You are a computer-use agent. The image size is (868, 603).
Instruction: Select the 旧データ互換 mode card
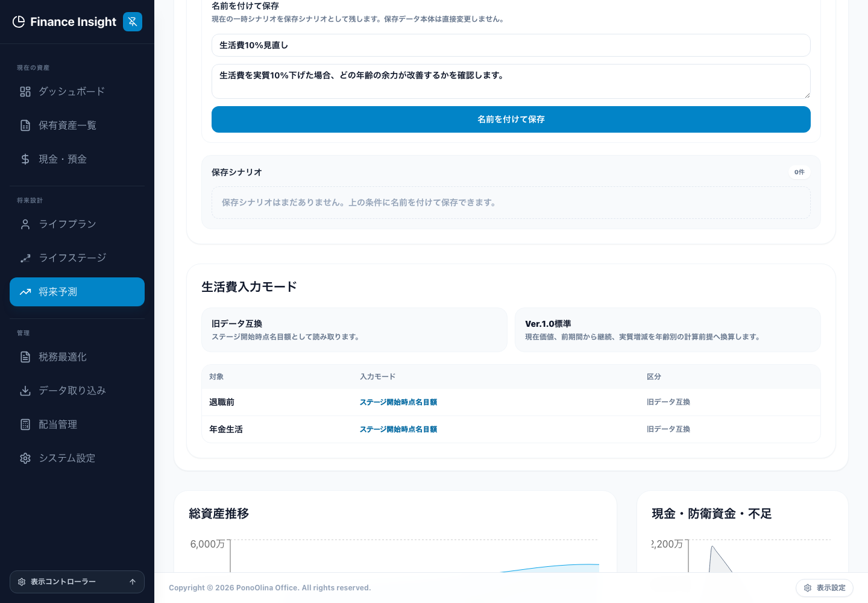(x=354, y=330)
